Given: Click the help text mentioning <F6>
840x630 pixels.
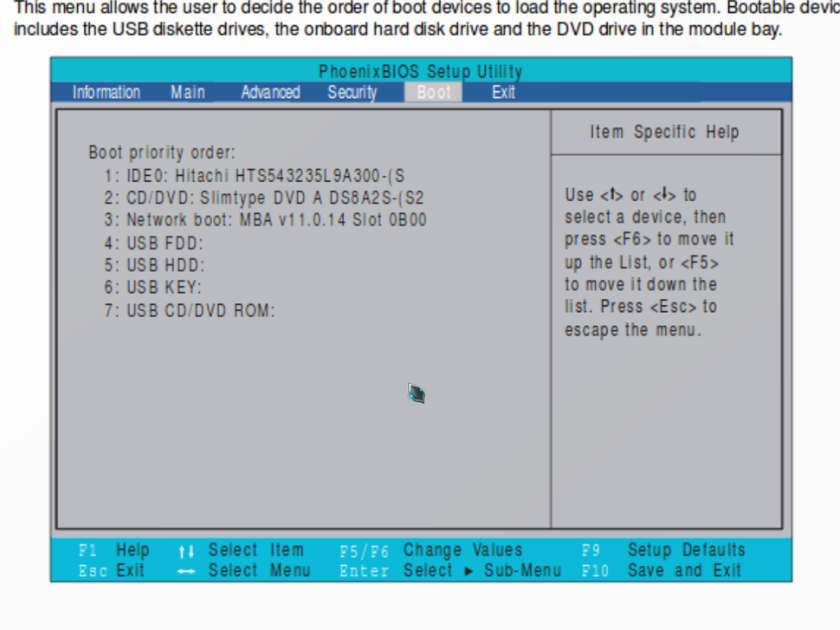Looking at the screenshot, I should [649, 239].
